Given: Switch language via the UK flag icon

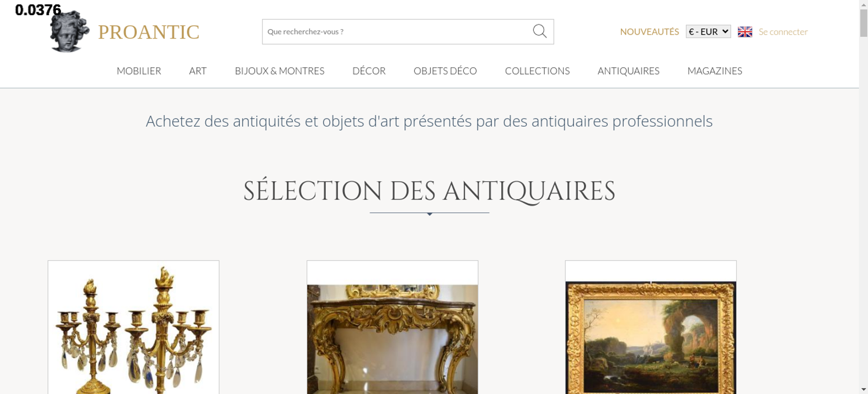Looking at the screenshot, I should click(x=745, y=32).
